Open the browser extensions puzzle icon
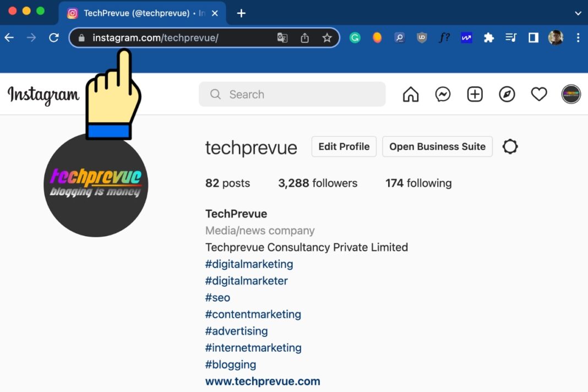This screenshot has width=588, height=392. pyautogui.click(x=488, y=37)
